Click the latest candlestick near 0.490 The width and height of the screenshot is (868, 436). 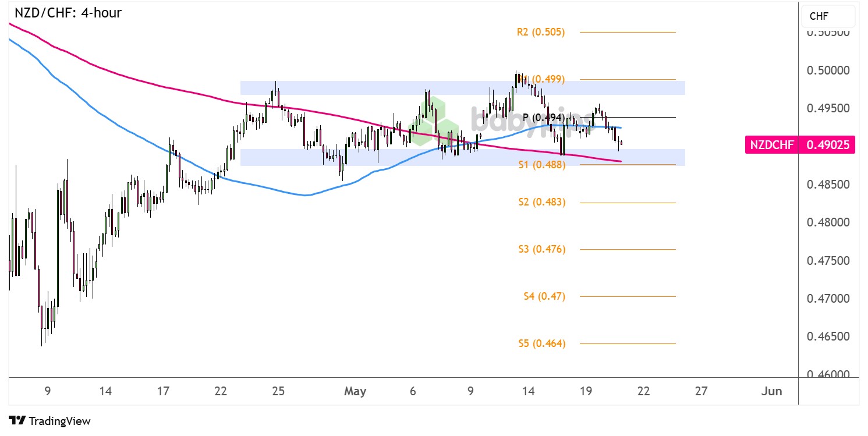(622, 143)
